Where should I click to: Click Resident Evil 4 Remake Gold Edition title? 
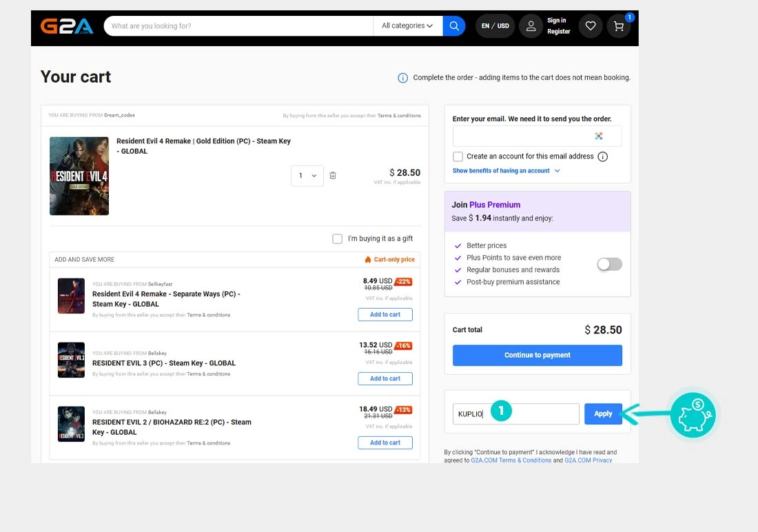point(203,146)
